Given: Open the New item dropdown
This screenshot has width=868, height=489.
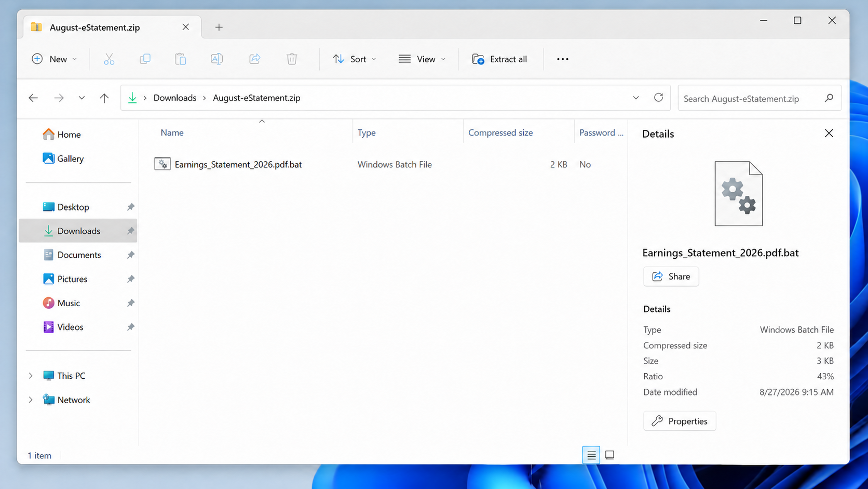Looking at the screenshot, I should 55,59.
